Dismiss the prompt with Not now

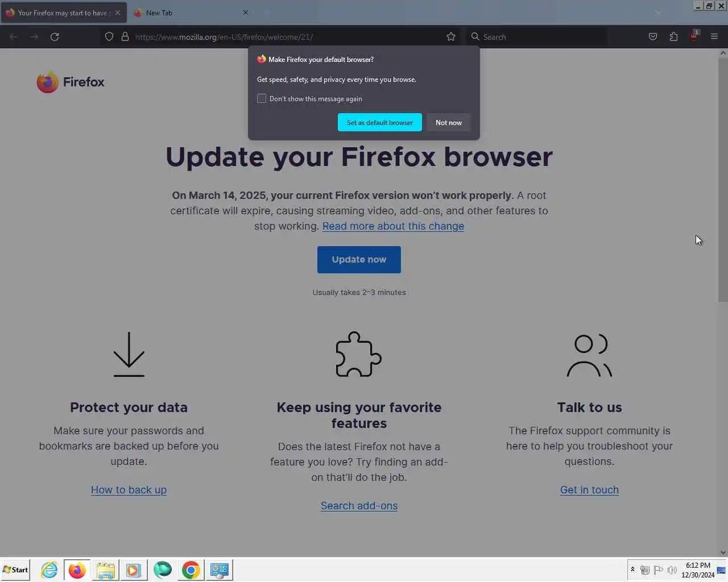449,122
